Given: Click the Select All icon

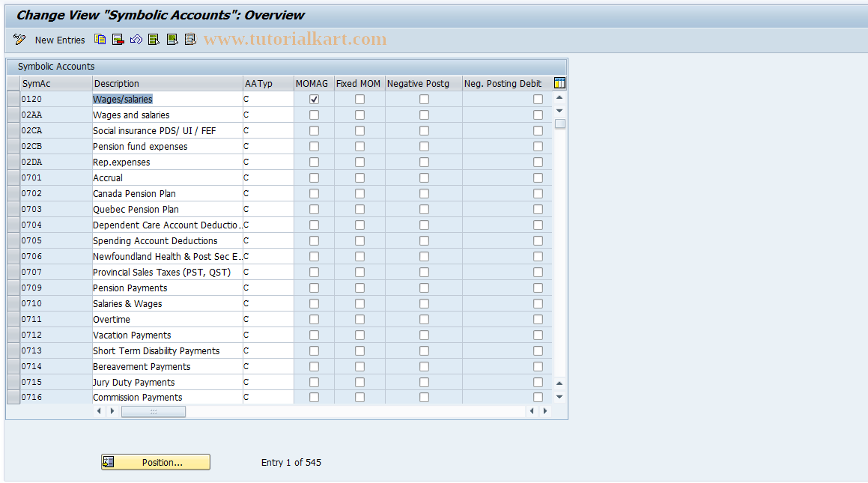Looking at the screenshot, I should click(154, 39).
